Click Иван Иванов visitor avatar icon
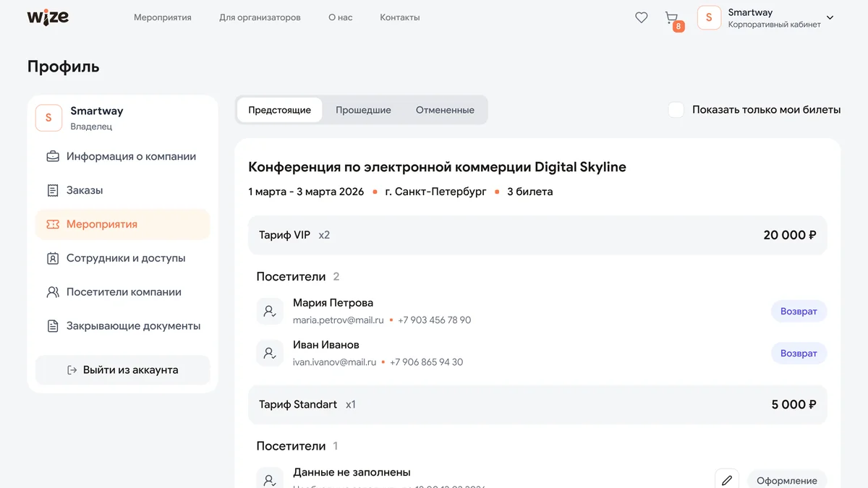The image size is (868, 488). tap(270, 353)
